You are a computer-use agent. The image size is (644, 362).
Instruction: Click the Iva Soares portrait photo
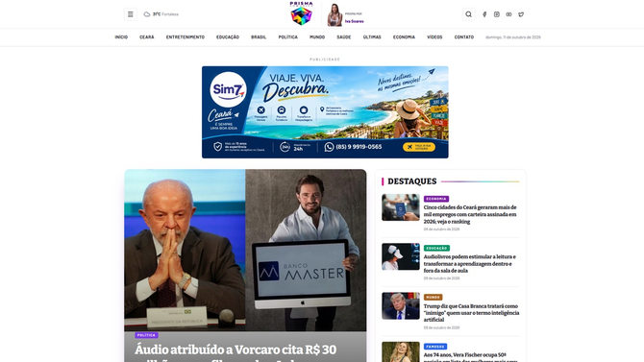coord(334,14)
